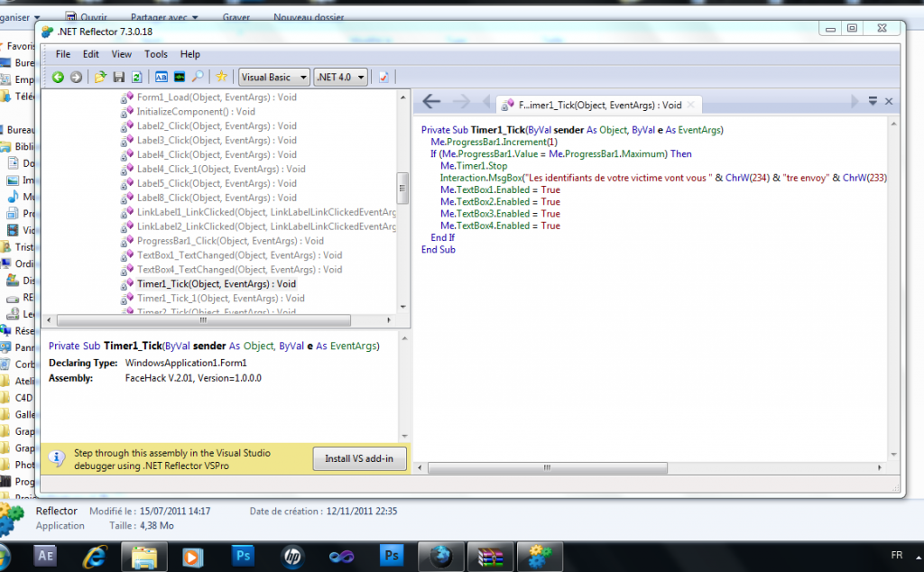
Task: Show previous tabs with the left chevron
Action: pyautogui.click(x=486, y=102)
